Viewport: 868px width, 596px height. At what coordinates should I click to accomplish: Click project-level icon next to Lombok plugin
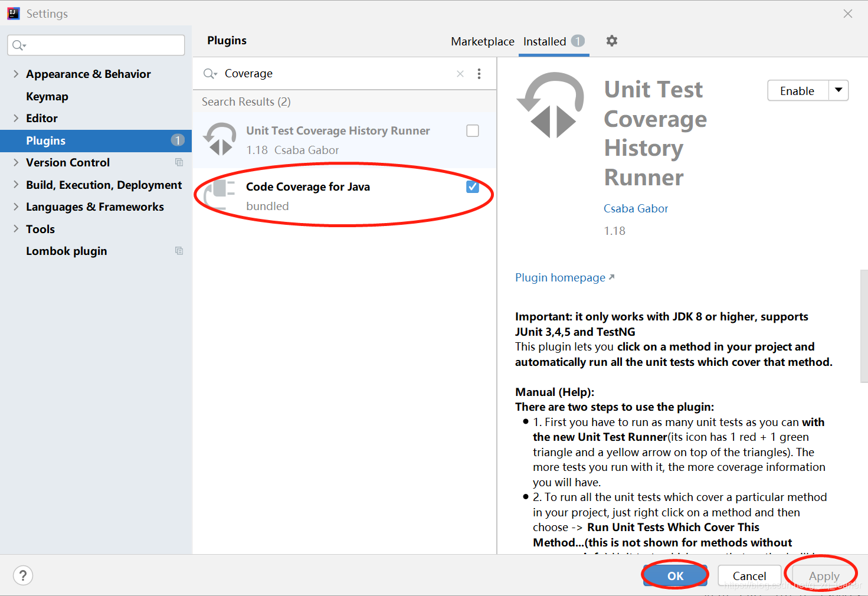pos(179,251)
